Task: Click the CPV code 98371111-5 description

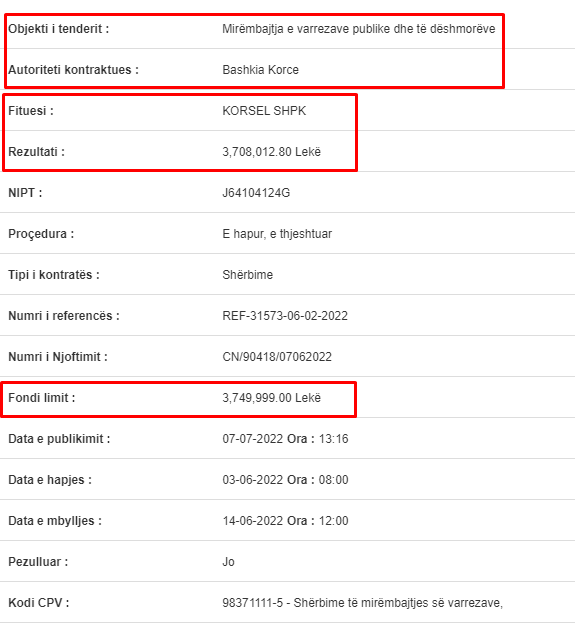Action: click(x=362, y=603)
